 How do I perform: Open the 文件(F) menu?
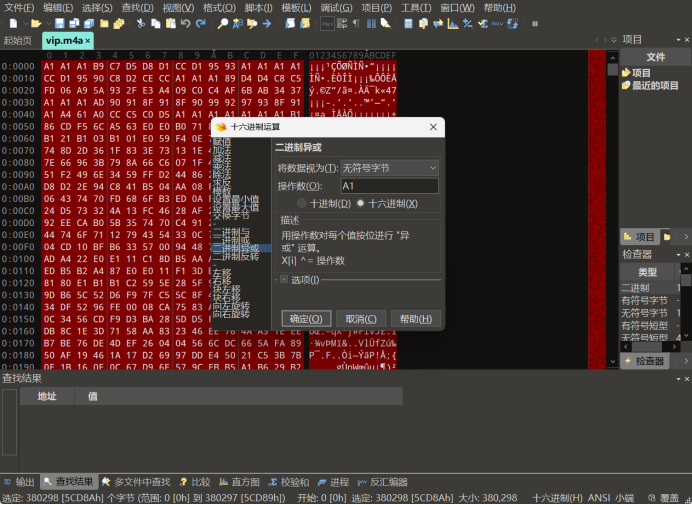[19, 8]
